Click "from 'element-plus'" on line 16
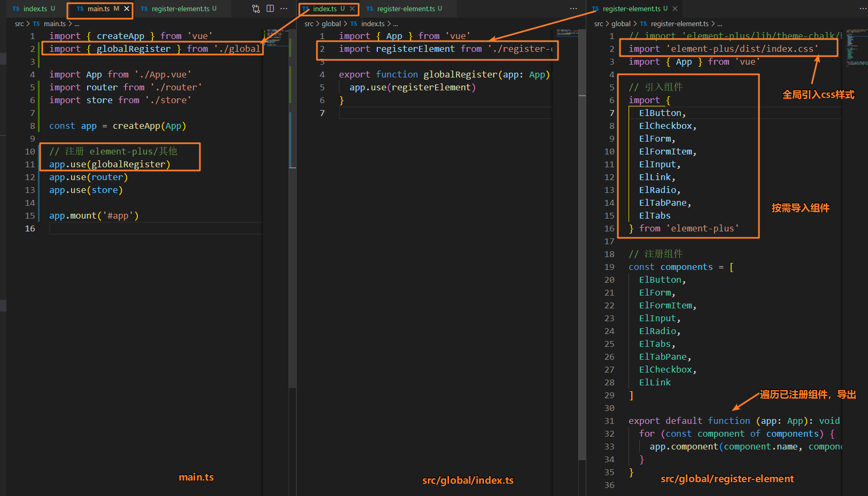868x496 pixels. 689,228
